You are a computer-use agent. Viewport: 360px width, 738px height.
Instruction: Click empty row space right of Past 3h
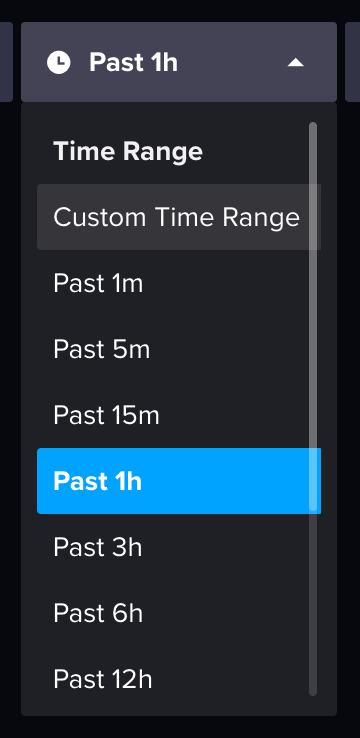coord(226,547)
